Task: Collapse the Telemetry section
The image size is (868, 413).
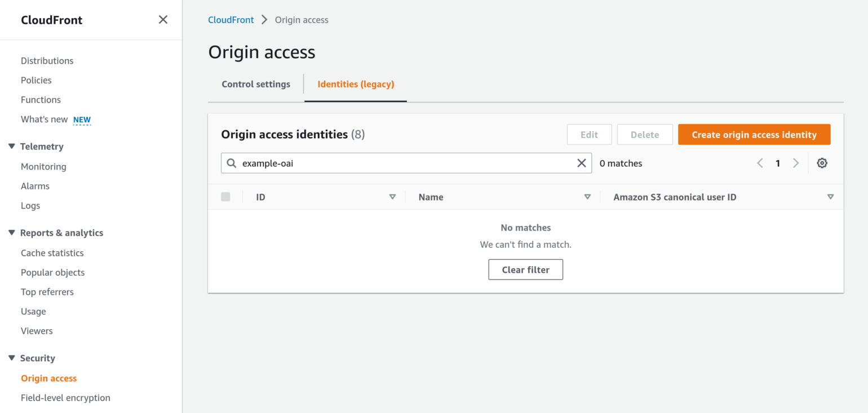Action: [11, 146]
